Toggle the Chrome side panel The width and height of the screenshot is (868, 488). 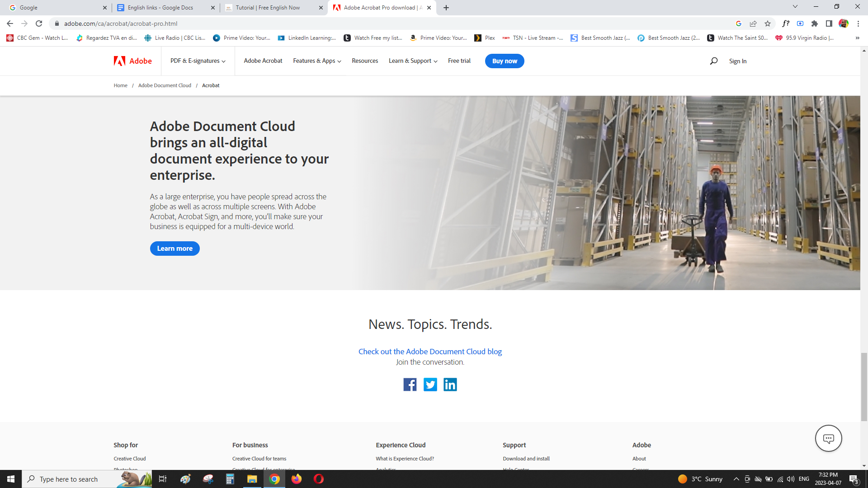point(829,23)
